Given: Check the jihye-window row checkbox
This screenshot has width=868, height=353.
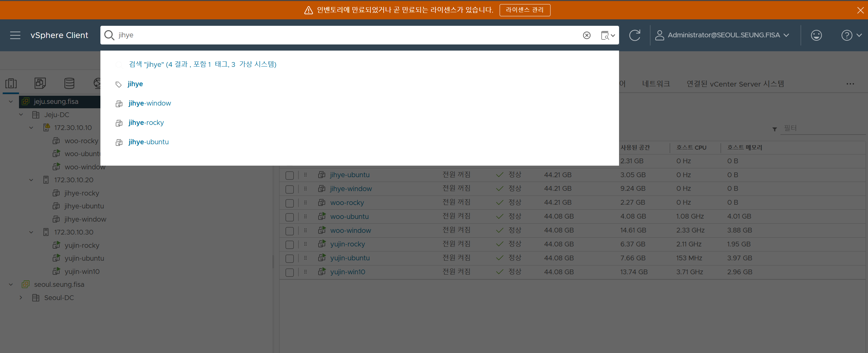Looking at the screenshot, I should (x=289, y=189).
